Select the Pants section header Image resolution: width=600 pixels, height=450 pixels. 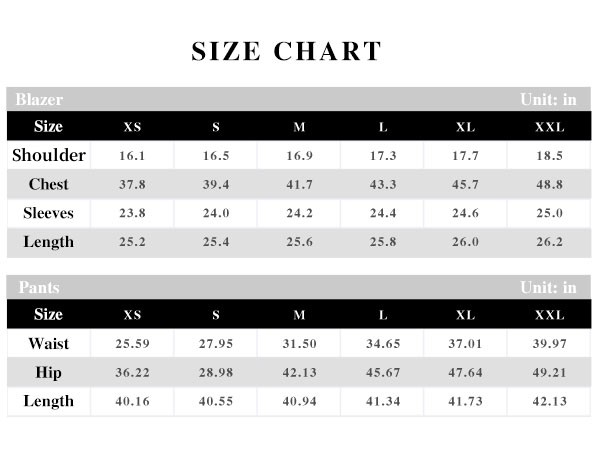(39, 287)
